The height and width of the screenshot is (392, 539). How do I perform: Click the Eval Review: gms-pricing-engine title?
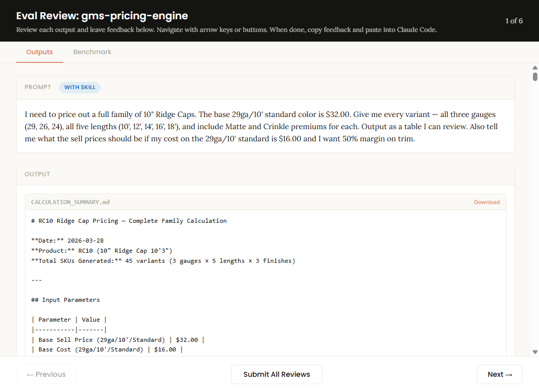click(102, 16)
